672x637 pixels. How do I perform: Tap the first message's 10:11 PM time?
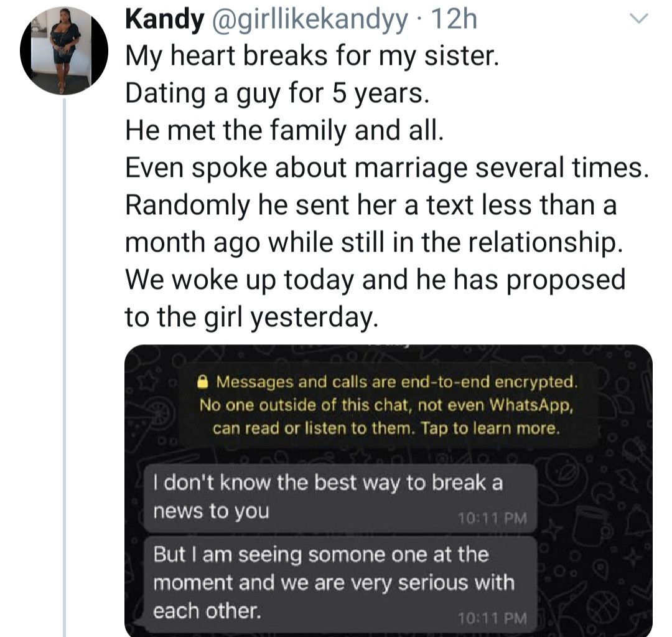click(x=492, y=518)
